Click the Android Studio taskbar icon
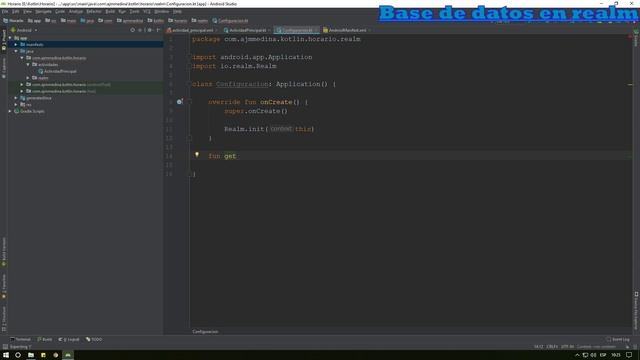The height and width of the screenshot is (360, 640). (68, 355)
